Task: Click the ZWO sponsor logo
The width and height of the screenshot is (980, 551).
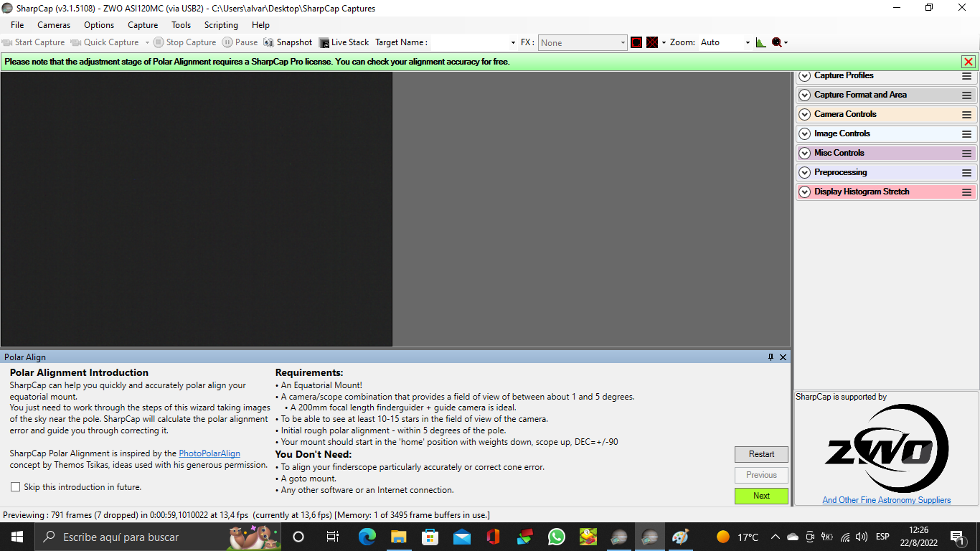Action: 887,448
